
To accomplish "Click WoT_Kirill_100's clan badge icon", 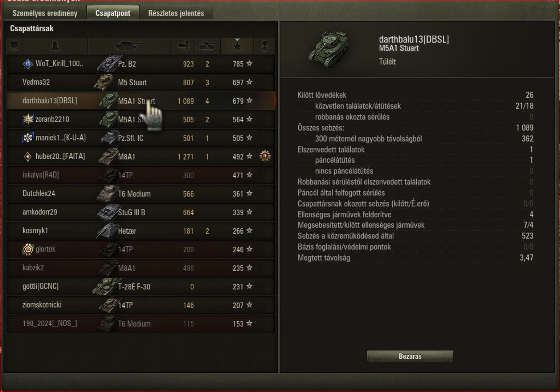I will pos(28,64).
